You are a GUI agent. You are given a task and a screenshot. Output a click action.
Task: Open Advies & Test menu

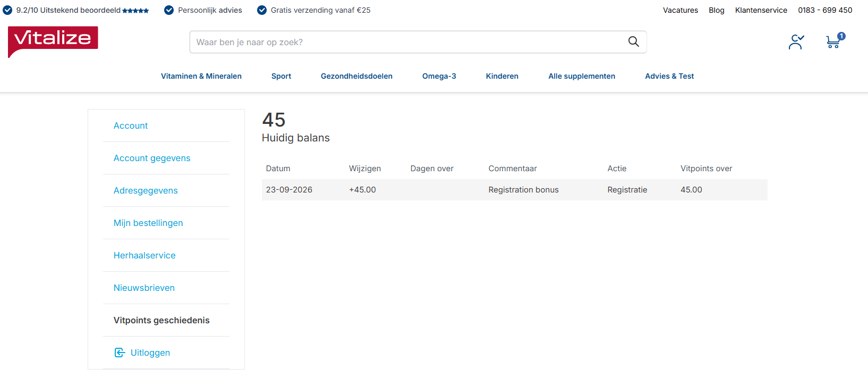pos(669,76)
